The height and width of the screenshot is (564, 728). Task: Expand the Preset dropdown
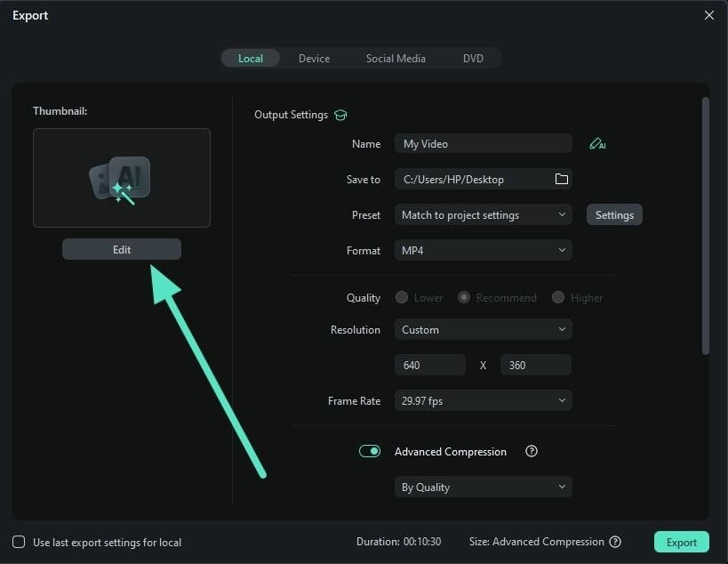click(483, 214)
